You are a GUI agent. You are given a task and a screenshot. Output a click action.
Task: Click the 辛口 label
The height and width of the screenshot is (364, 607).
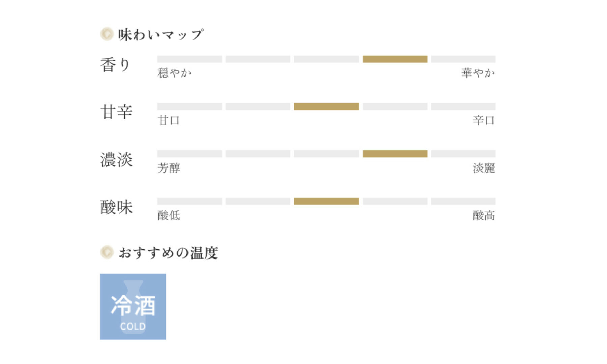click(484, 120)
